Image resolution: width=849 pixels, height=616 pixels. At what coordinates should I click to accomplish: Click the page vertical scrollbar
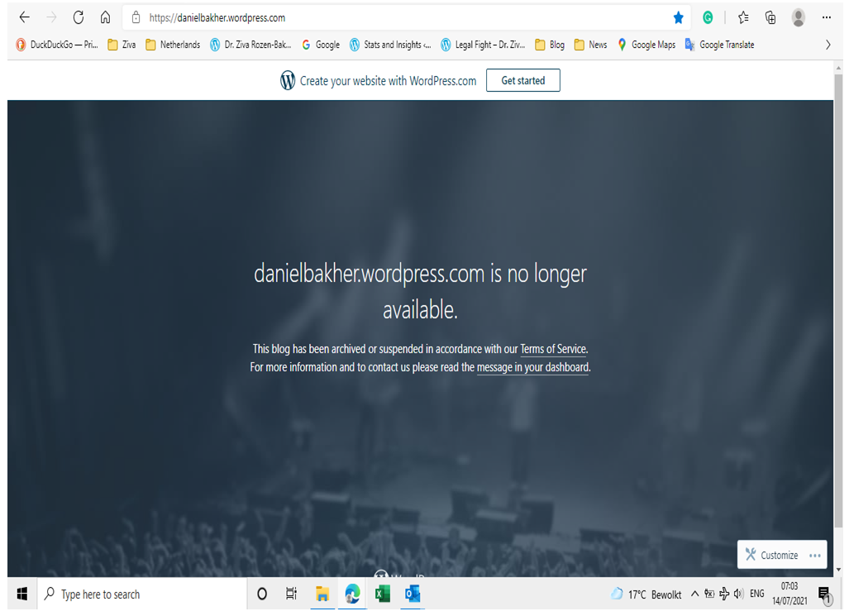click(838, 299)
